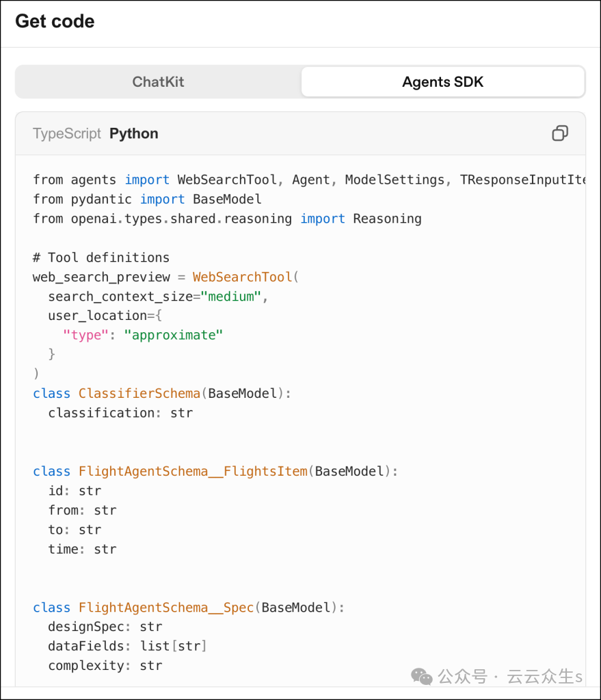Click the 'classification: str' line
Image resolution: width=601 pixels, height=700 pixels.
point(120,413)
